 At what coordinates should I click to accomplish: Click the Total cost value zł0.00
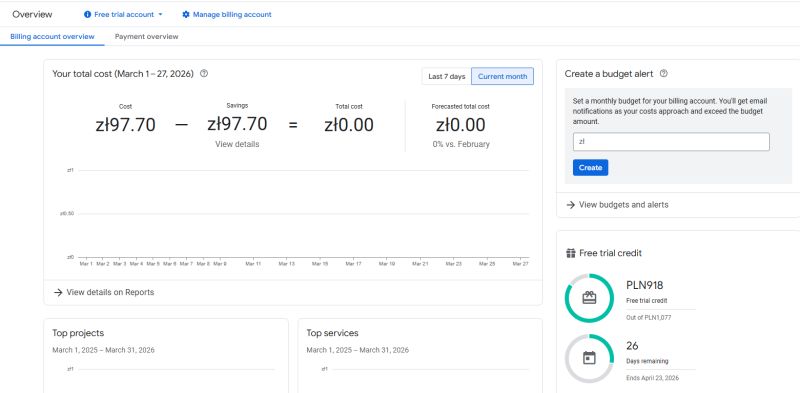point(349,125)
